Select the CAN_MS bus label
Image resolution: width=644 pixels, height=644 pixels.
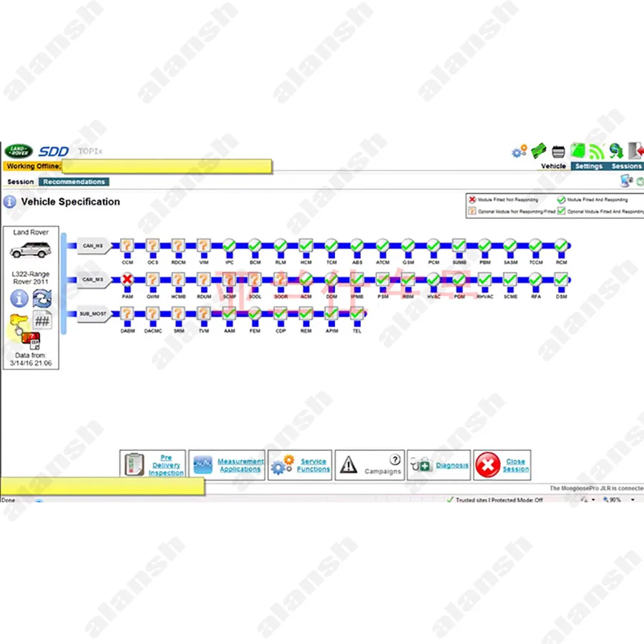coord(93,280)
